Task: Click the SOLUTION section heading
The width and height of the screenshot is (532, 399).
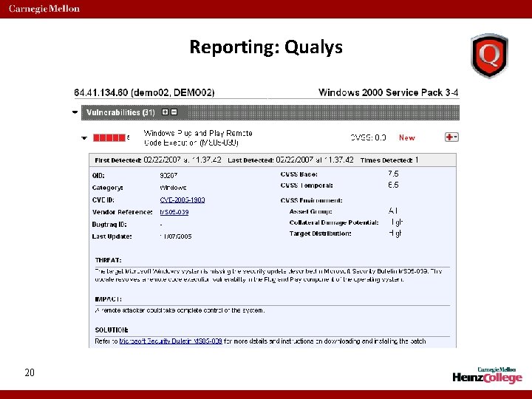Action: [112, 330]
